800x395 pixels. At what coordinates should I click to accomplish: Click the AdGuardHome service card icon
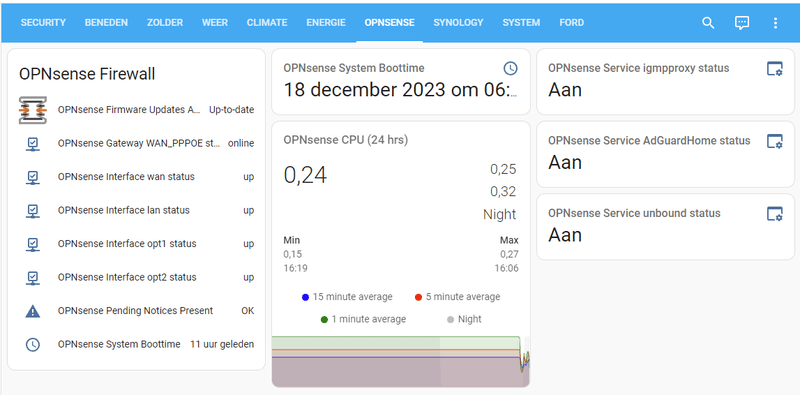tap(775, 141)
